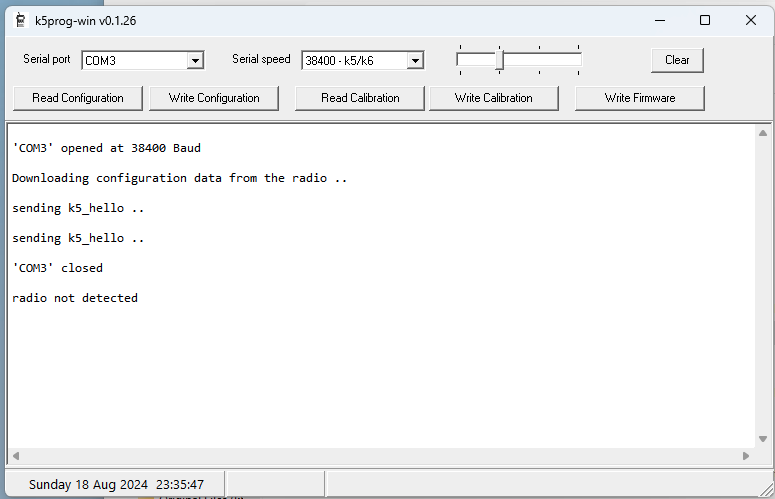
Task: Click the window resize grip in corner
Action: click(767, 490)
